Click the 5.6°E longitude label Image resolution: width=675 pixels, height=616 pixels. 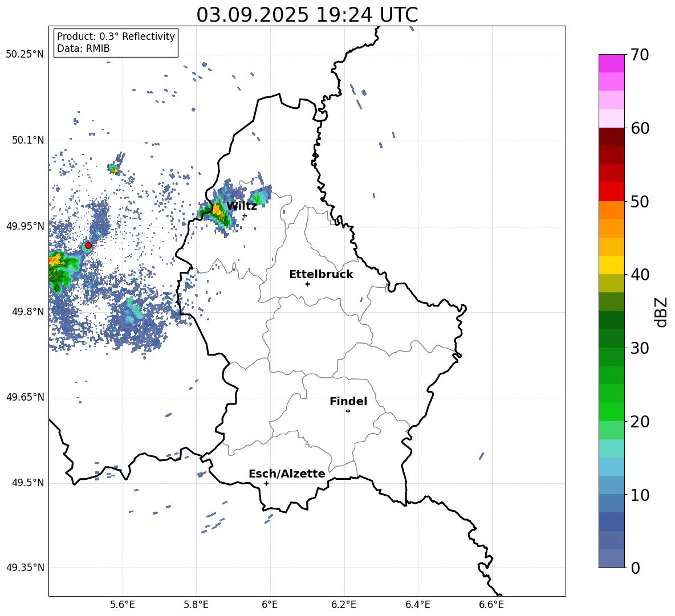(x=123, y=605)
